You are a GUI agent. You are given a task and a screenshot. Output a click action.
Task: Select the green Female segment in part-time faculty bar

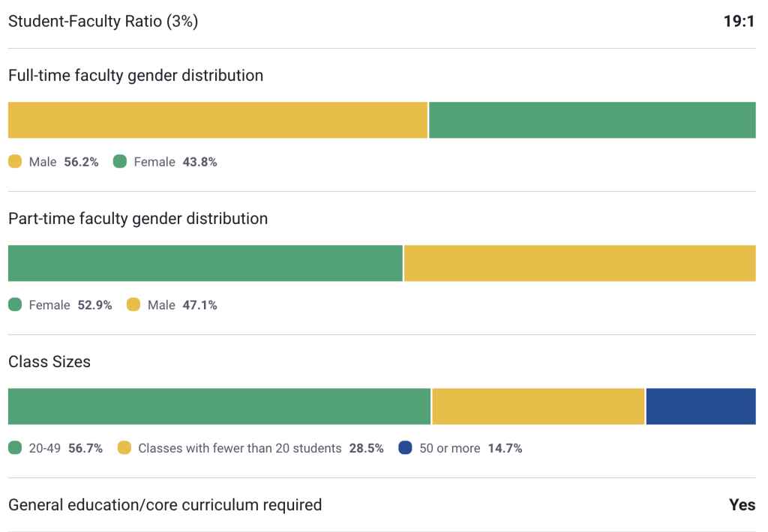[205, 263]
